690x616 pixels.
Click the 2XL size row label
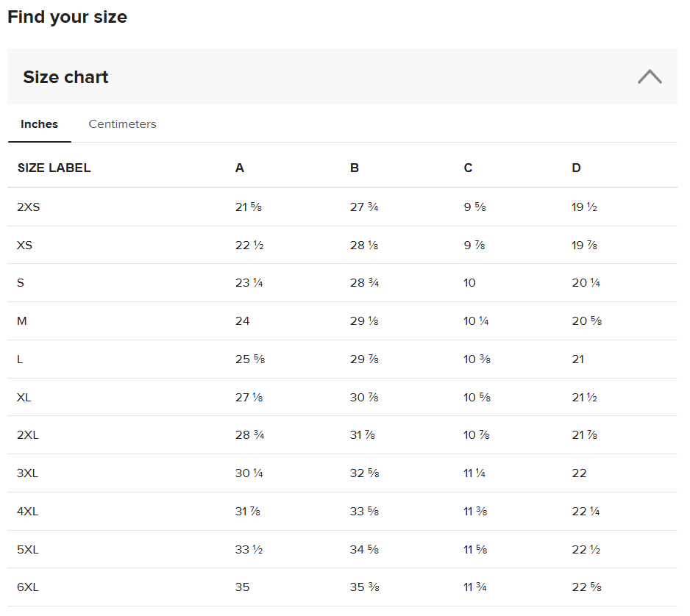pos(27,435)
